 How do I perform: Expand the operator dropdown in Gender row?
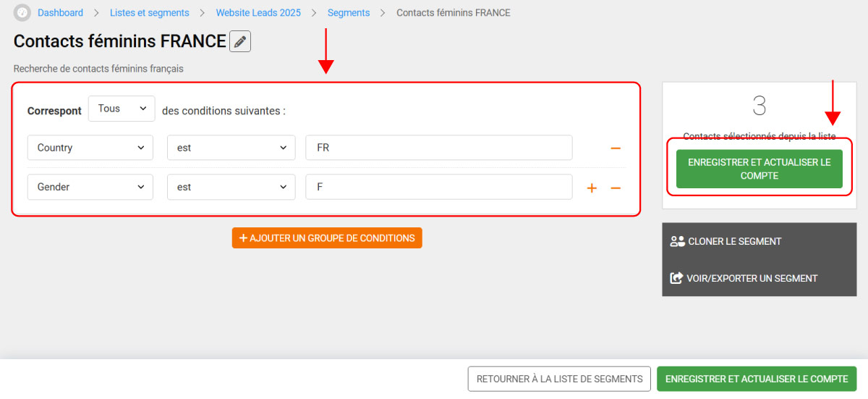[x=231, y=187]
